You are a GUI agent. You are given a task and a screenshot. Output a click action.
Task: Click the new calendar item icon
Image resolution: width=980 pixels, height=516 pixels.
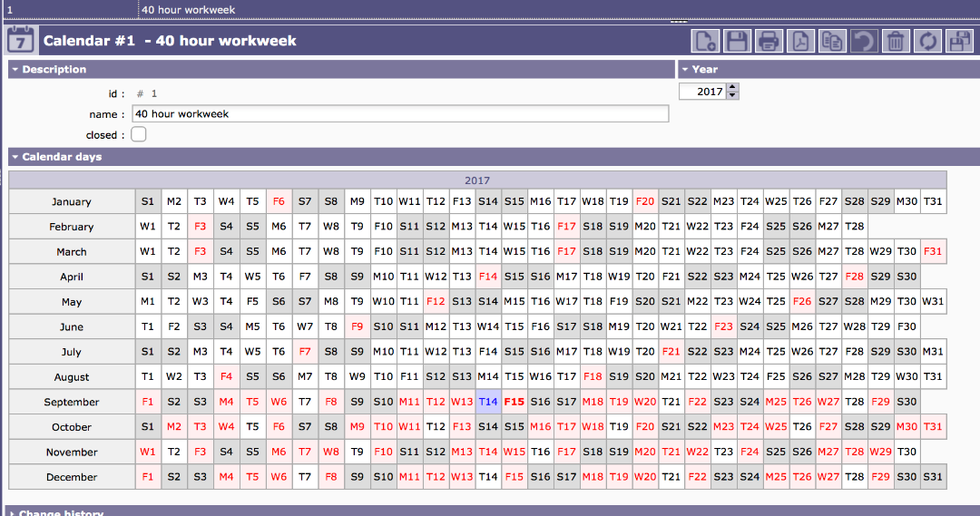tap(705, 41)
